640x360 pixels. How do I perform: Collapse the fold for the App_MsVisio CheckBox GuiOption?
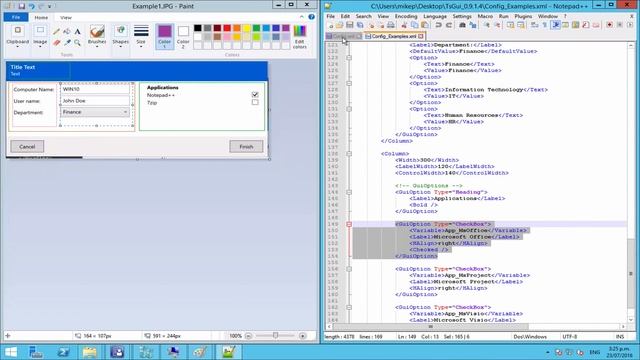coord(349,307)
